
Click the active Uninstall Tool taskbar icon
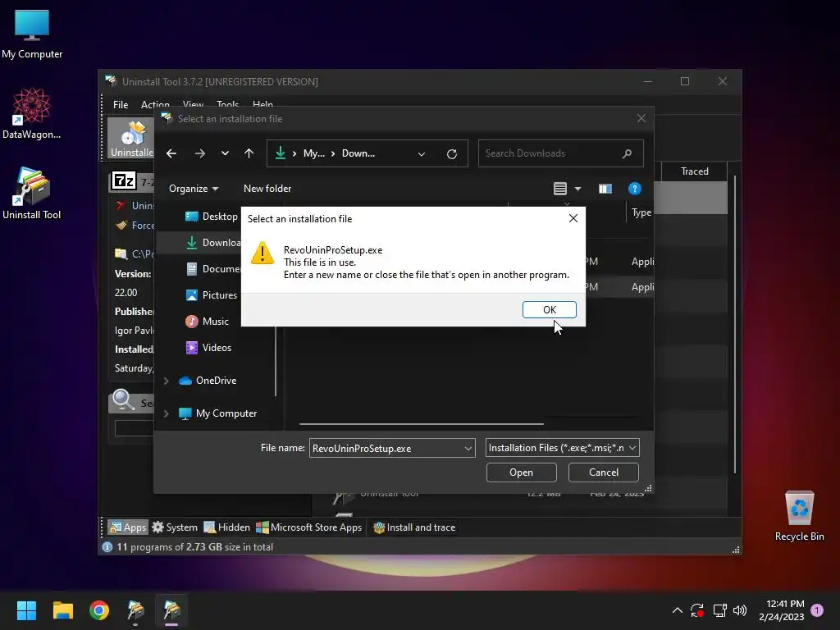[172, 610]
